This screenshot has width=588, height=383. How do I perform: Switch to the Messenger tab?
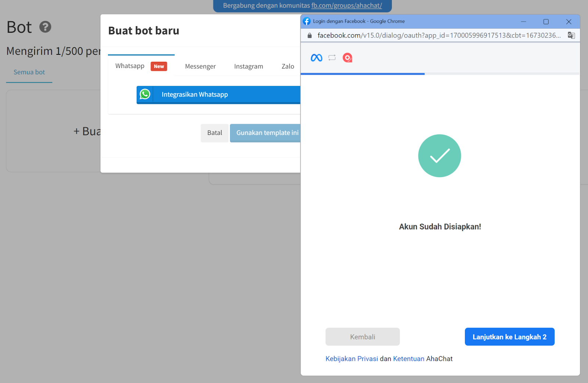pos(200,66)
